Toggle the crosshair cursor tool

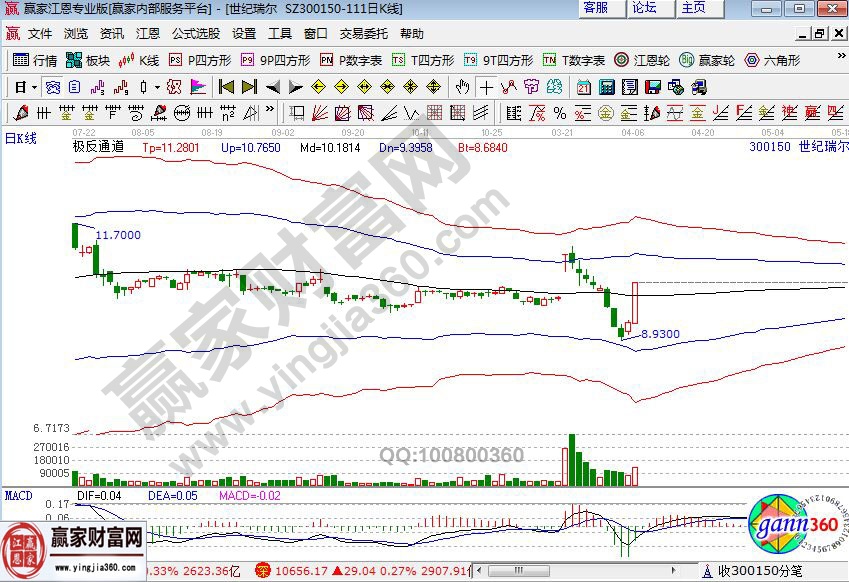485,87
